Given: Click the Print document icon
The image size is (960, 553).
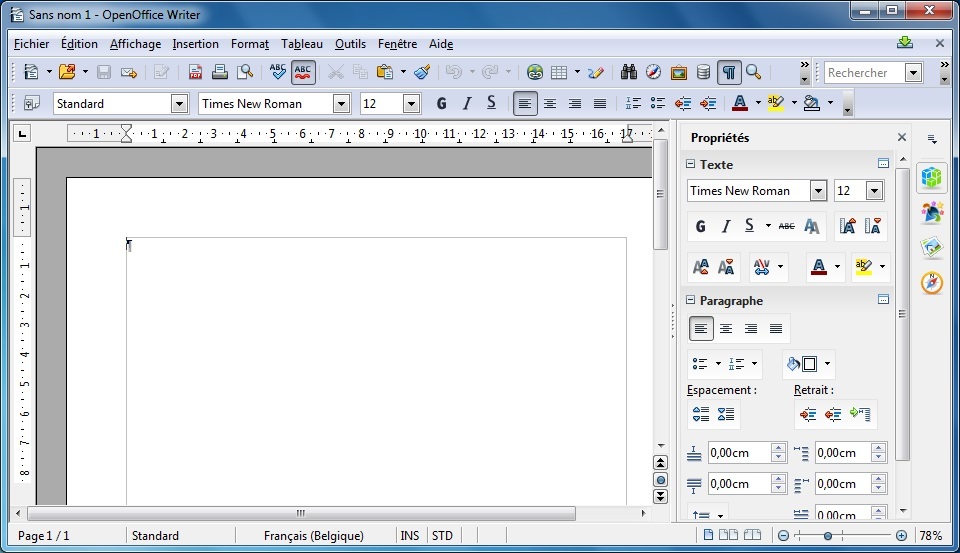Looking at the screenshot, I should 219,72.
